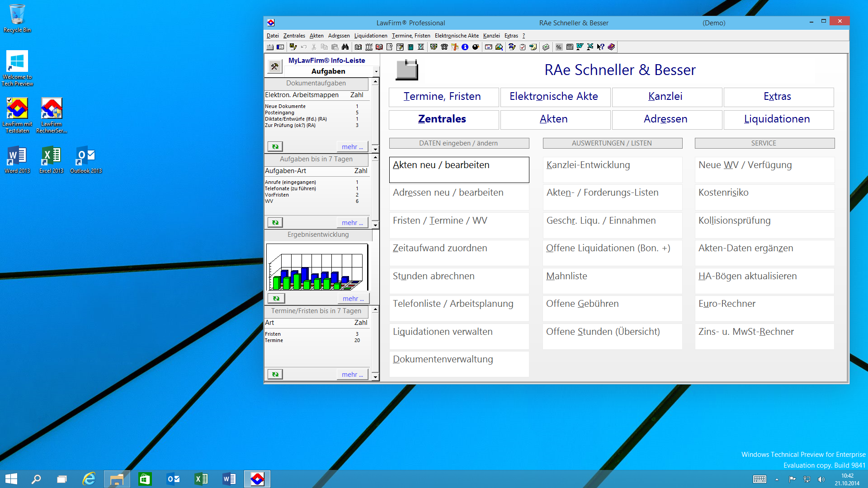Open the Aufgaben dropdown in Info-Leiste
The height and width of the screenshot is (488, 868).
pyautogui.click(x=376, y=71)
